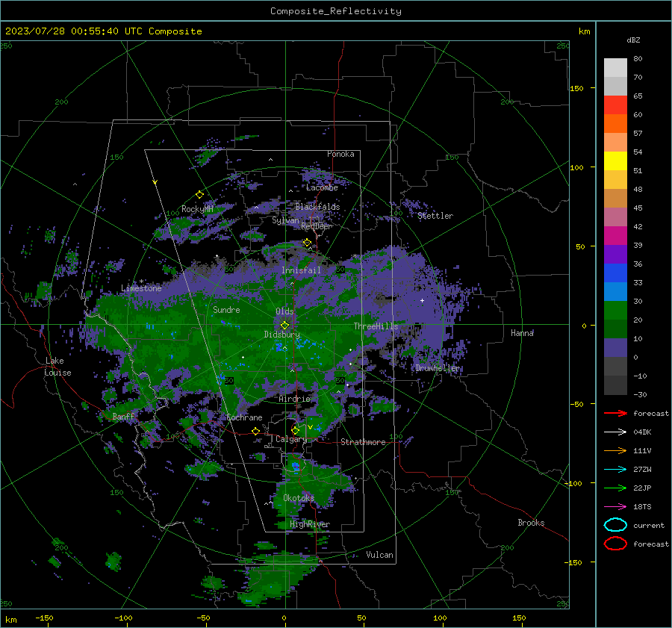Click the Calgary city label
The height and width of the screenshot is (628, 672).
[x=291, y=439]
